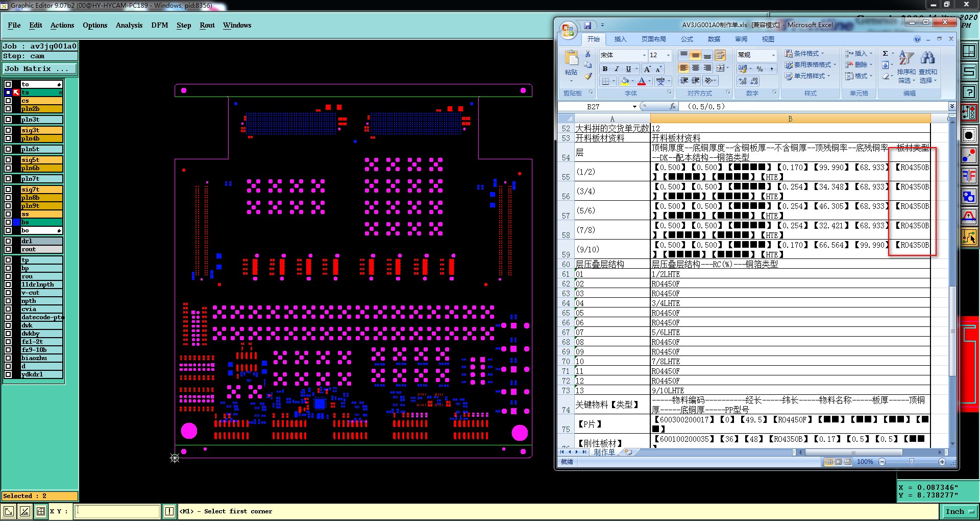980x521 pixels.
Task: Click the X Y coordinate input field
Action: (x=117, y=511)
